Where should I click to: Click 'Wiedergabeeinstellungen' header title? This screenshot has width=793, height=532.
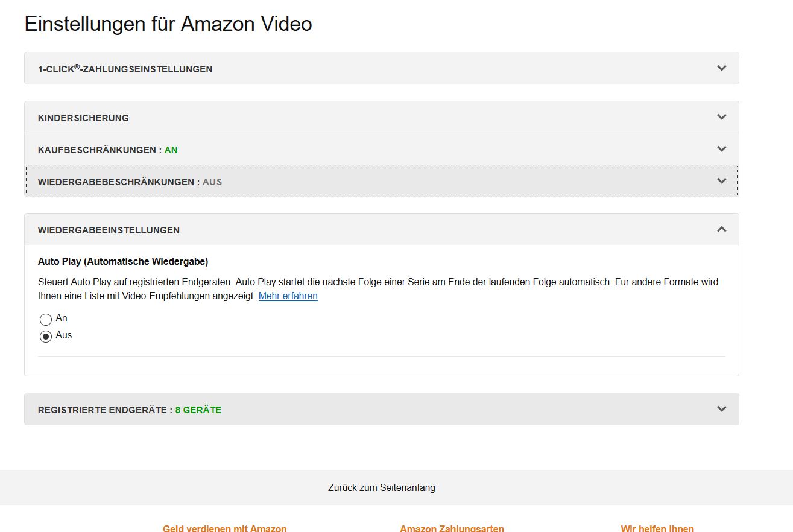pyautogui.click(x=109, y=230)
